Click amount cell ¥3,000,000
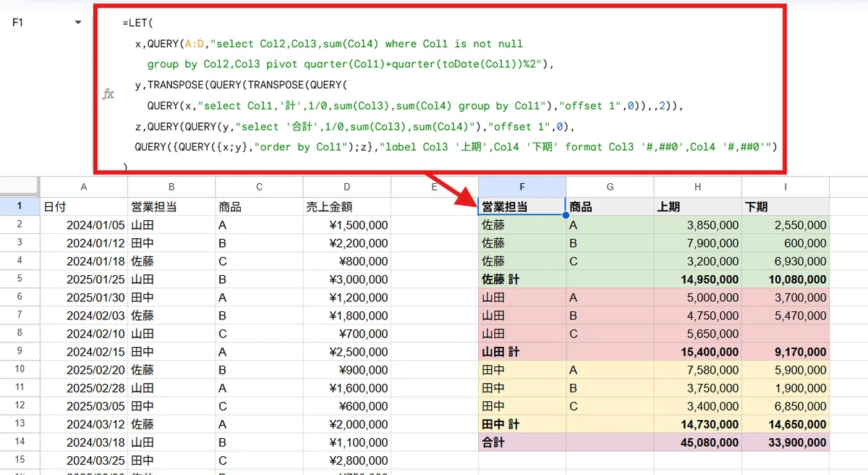 (346, 279)
